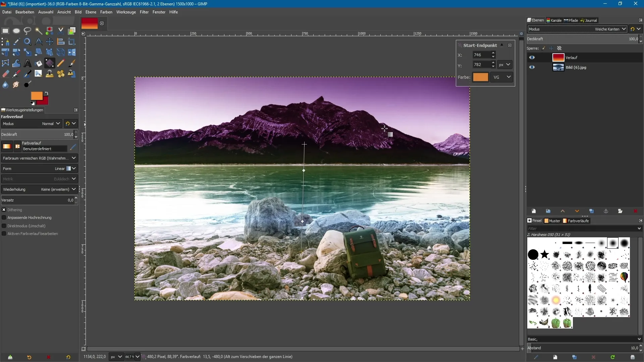The height and width of the screenshot is (362, 644).
Task: Select the Scissors Select tool
Action: pyautogui.click(x=61, y=31)
